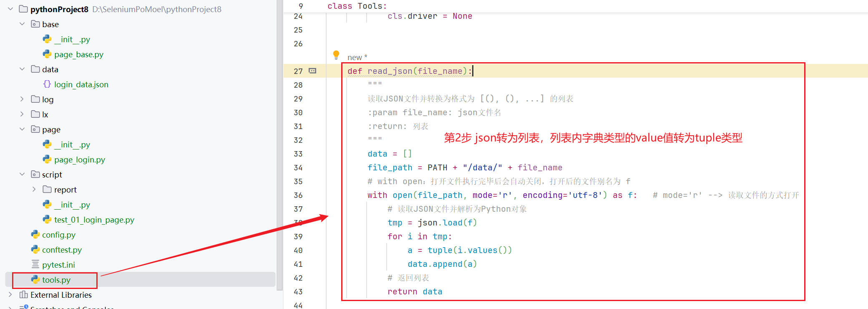The image size is (868, 309).
Task: Expand the lx folder
Action: [x=22, y=114]
